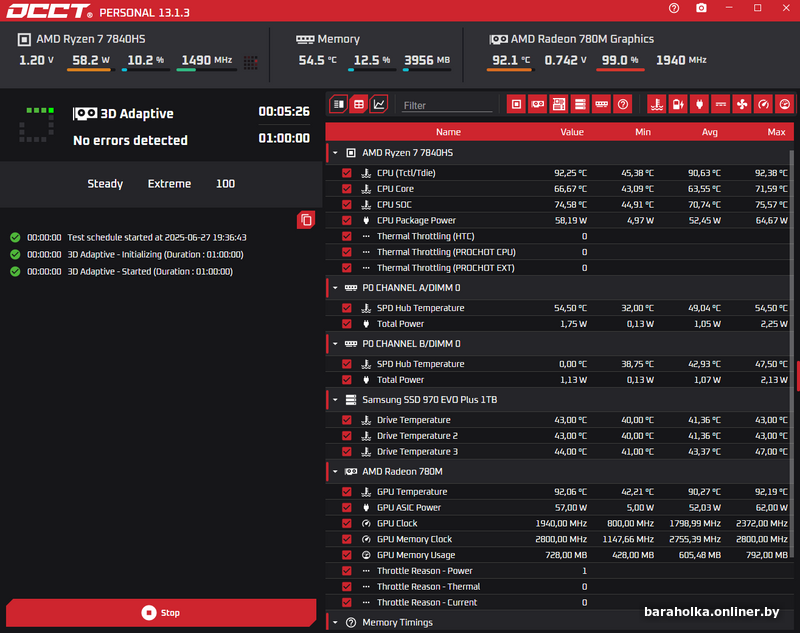Uncheck the CPU (Tctl/Tdie) sensor checkbox
This screenshot has height=633, width=800.
tap(347, 173)
